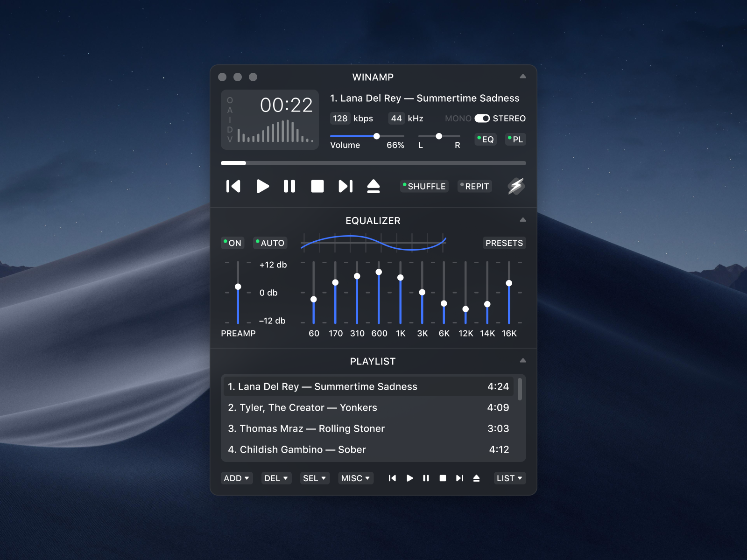Stop playback with the large Stop icon
This screenshot has height=560, width=747.
(x=317, y=186)
